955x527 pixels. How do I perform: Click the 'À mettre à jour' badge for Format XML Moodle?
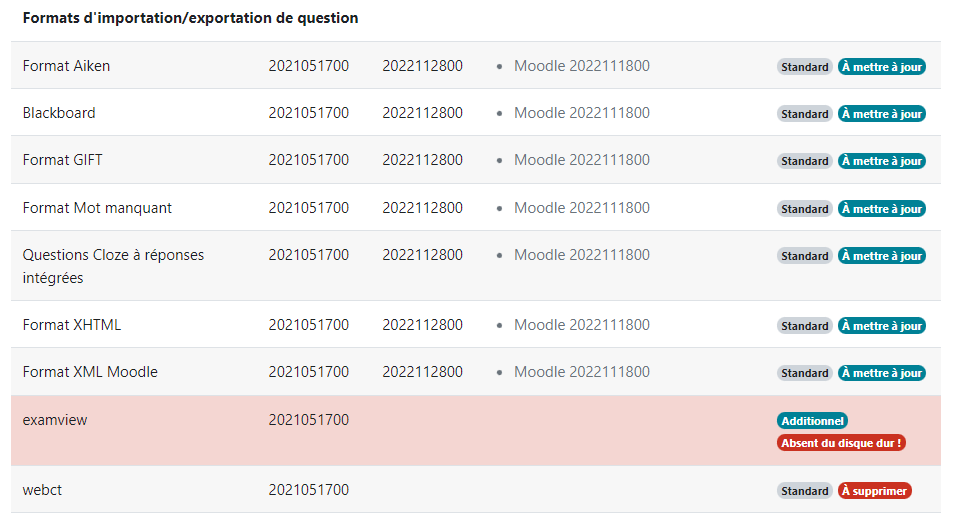pos(882,373)
